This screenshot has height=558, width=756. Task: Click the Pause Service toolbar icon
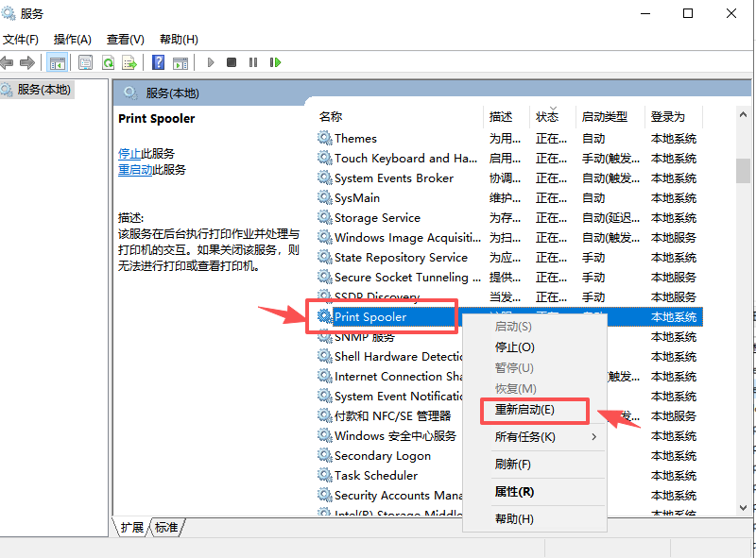[x=253, y=62]
